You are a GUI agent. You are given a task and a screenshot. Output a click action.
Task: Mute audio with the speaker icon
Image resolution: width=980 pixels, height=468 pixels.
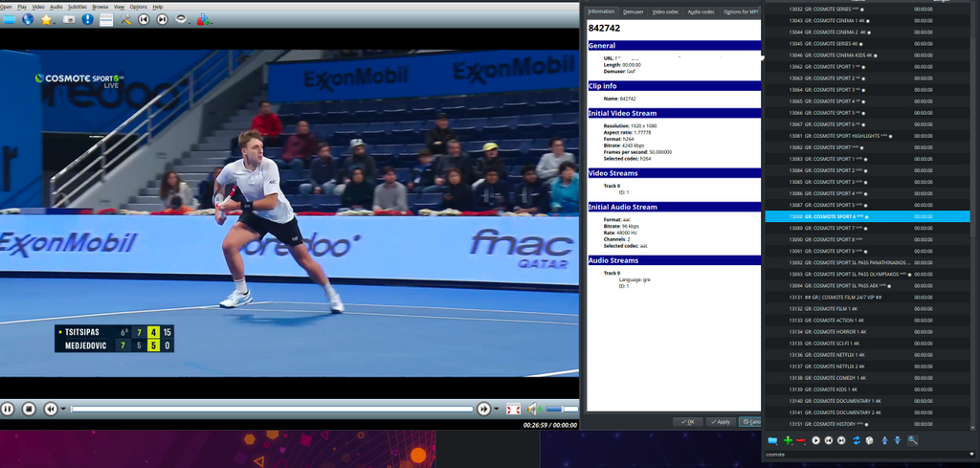(x=533, y=410)
